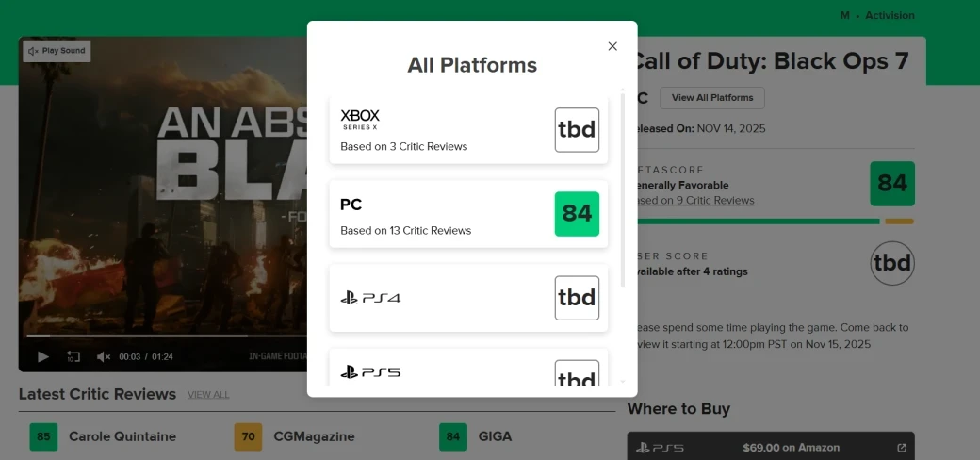980x460 pixels.
Task: Open Based on 9 Critic Reviews link
Action: coord(695,200)
